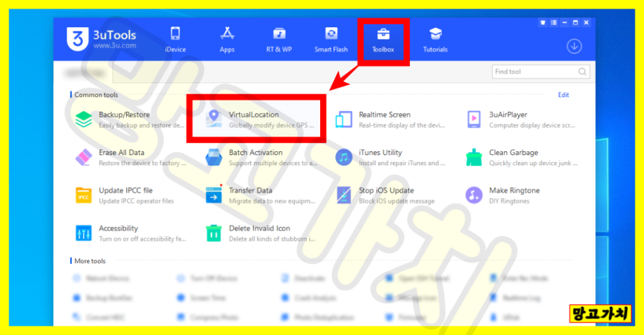Open the Stop iOS Update icon
Screen dimensions: 644x335
(x=344, y=195)
